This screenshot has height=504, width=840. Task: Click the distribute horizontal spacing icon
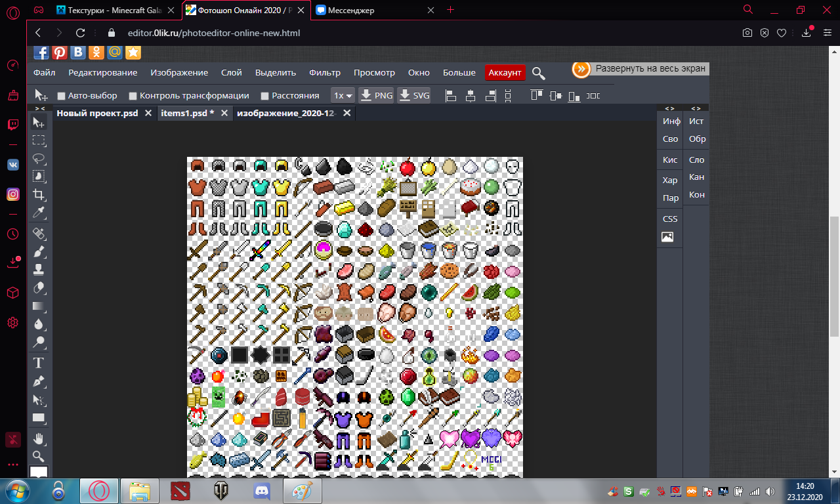click(x=593, y=96)
